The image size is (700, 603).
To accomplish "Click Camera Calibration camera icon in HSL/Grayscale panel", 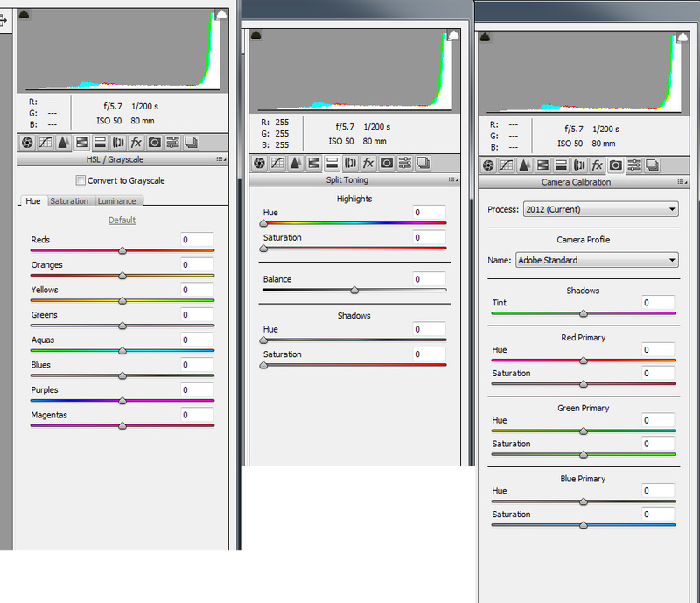I will click(155, 143).
